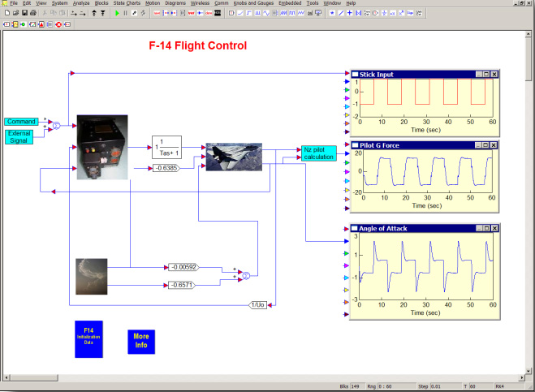
Task: Open the Blocks menu
Action: [x=101, y=4]
